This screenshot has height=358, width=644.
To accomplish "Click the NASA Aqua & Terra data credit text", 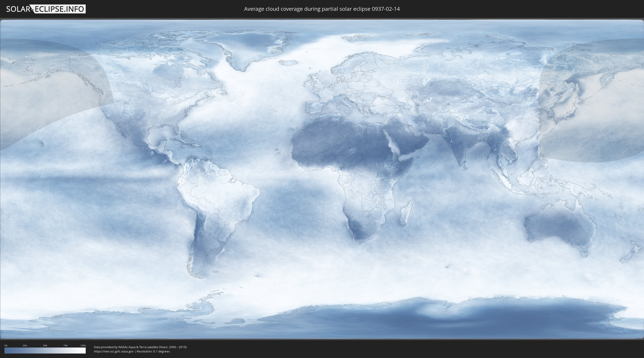I will coord(140,347).
